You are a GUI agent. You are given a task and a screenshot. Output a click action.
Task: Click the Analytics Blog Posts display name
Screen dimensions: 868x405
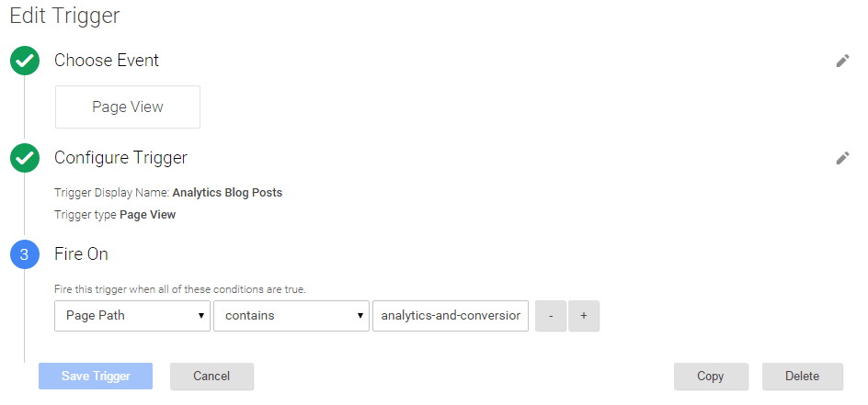tap(227, 193)
